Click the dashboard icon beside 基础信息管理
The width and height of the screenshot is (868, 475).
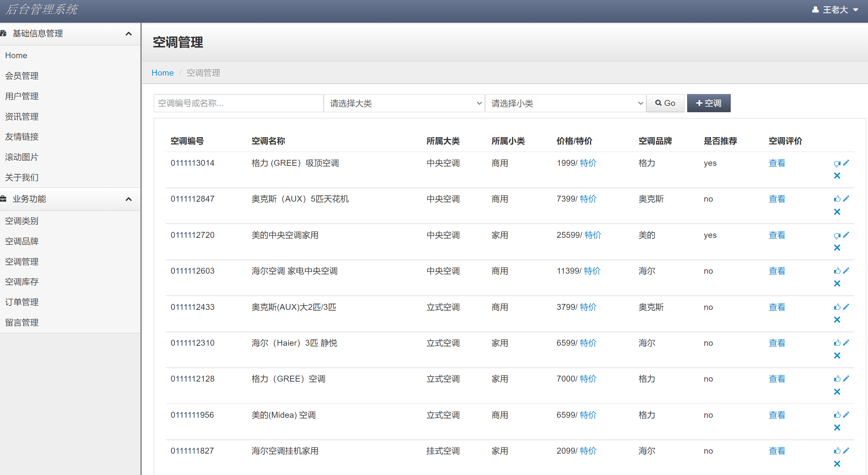(x=3, y=33)
